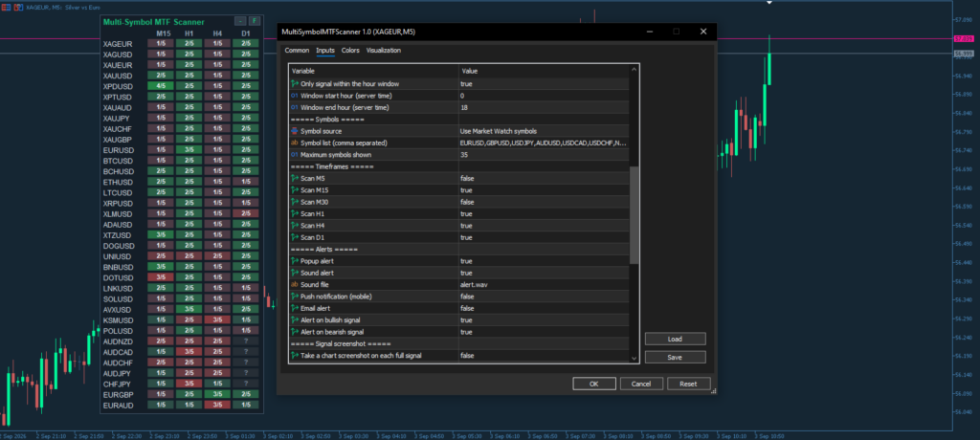Image resolution: width=980 pixels, height=440 pixels.
Task: Click the XPDUSD M15 cell showing 4/5
Action: pyautogui.click(x=161, y=86)
